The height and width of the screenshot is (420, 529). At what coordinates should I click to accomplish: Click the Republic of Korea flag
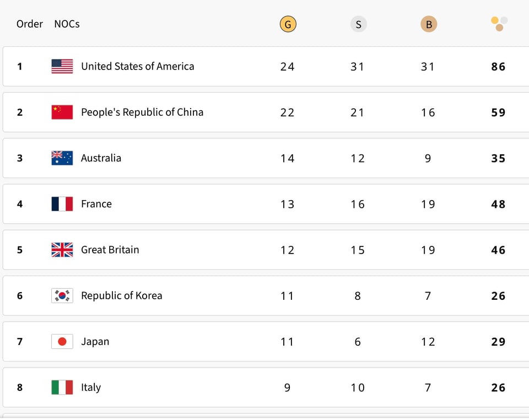coord(62,295)
